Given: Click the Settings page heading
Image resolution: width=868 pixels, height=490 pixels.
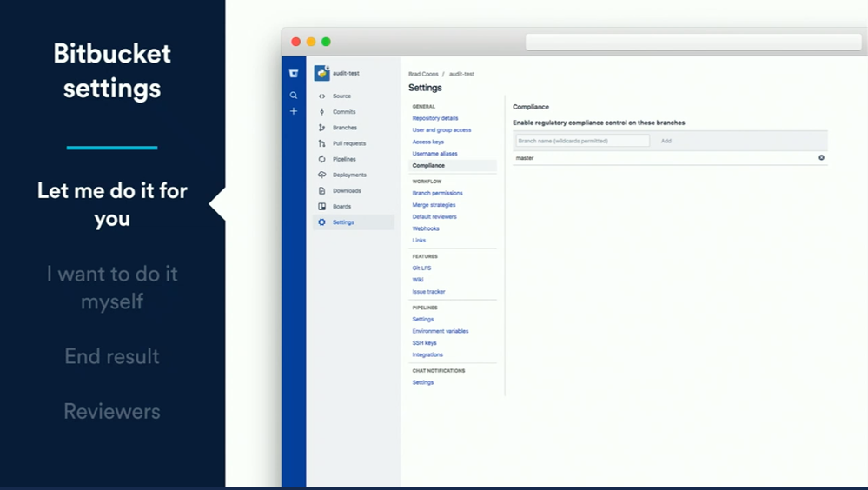Looking at the screenshot, I should tap(425, 88).
